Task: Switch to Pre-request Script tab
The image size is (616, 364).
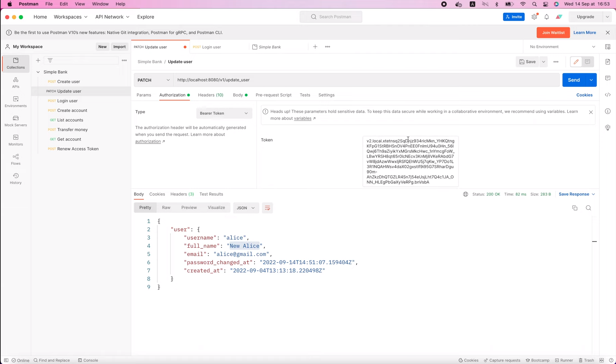Action: click(x=273, y=95)
